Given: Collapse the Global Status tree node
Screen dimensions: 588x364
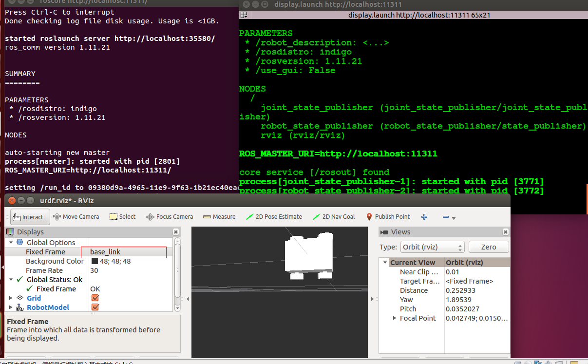Looking at the screenshot, I should [x=11, y=279].
